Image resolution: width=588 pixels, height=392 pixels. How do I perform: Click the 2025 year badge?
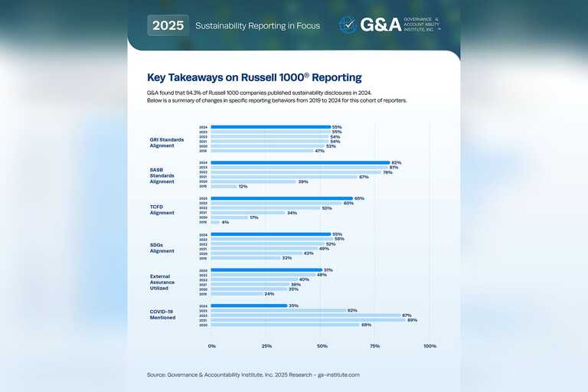[168, 25]
